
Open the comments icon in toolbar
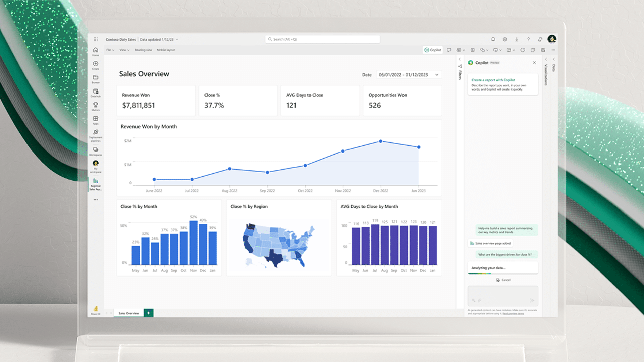449,50
